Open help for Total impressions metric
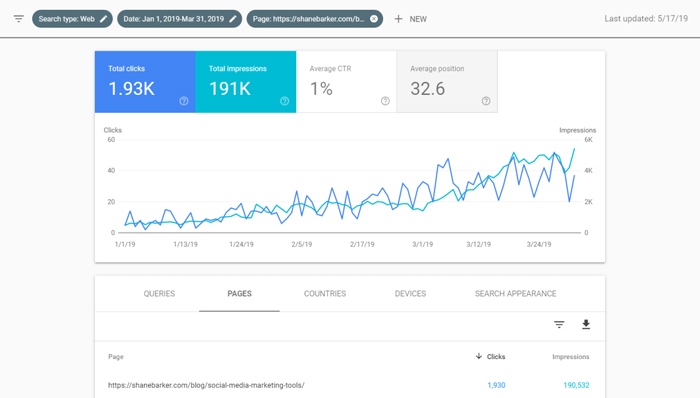This screenshot has height=398, width=700. [x=284, y=101]
